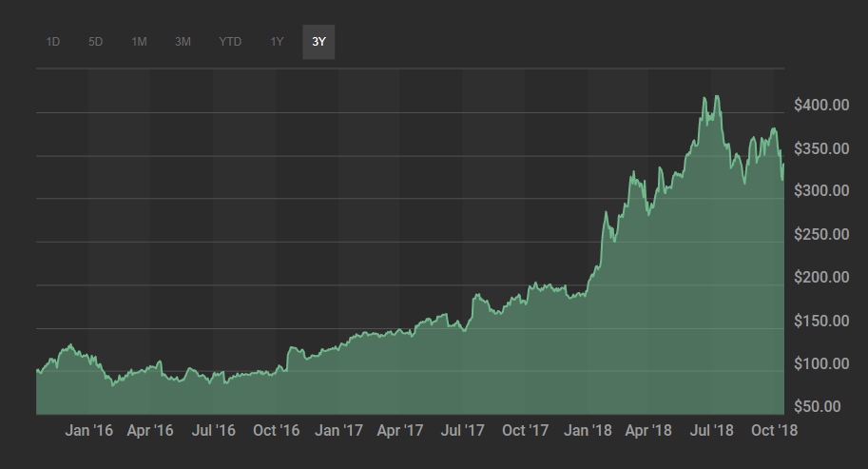Click the Apr '16 date label

pos(150,431)
